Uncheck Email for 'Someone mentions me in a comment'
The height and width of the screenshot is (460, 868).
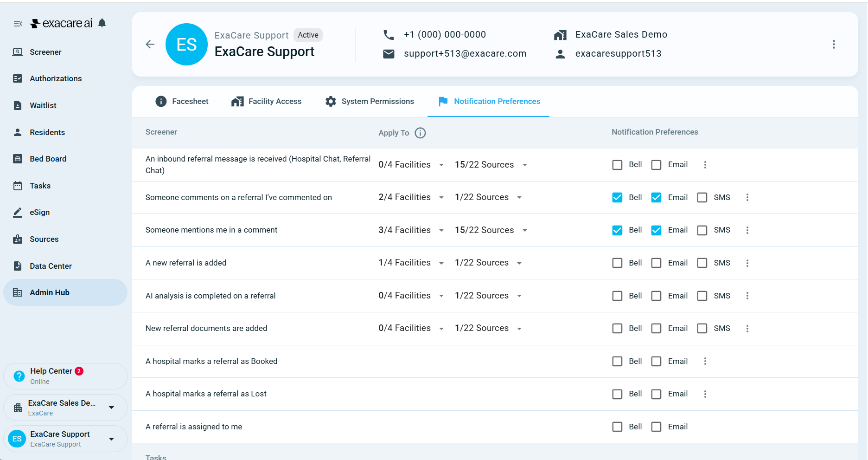[x=656, y=230]
